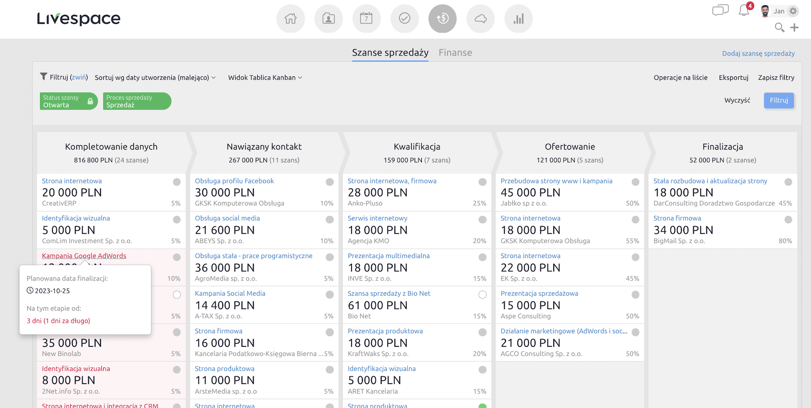
Task: Open the home dashboard icon
Action: tap(291, 19)
